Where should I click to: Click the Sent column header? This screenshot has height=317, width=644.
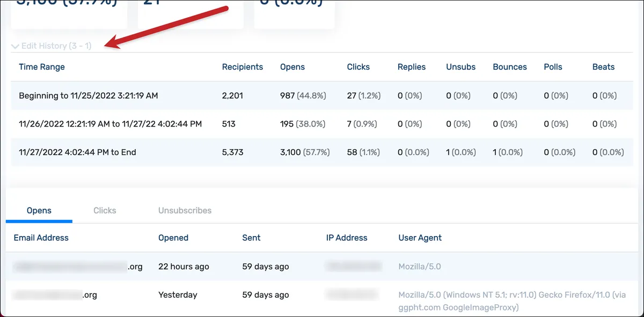coord(251,238)
